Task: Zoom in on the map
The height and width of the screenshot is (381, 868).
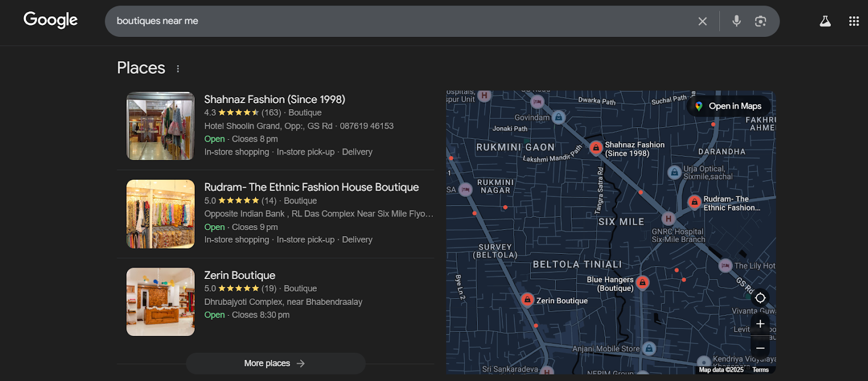Action: pos(760,324)
